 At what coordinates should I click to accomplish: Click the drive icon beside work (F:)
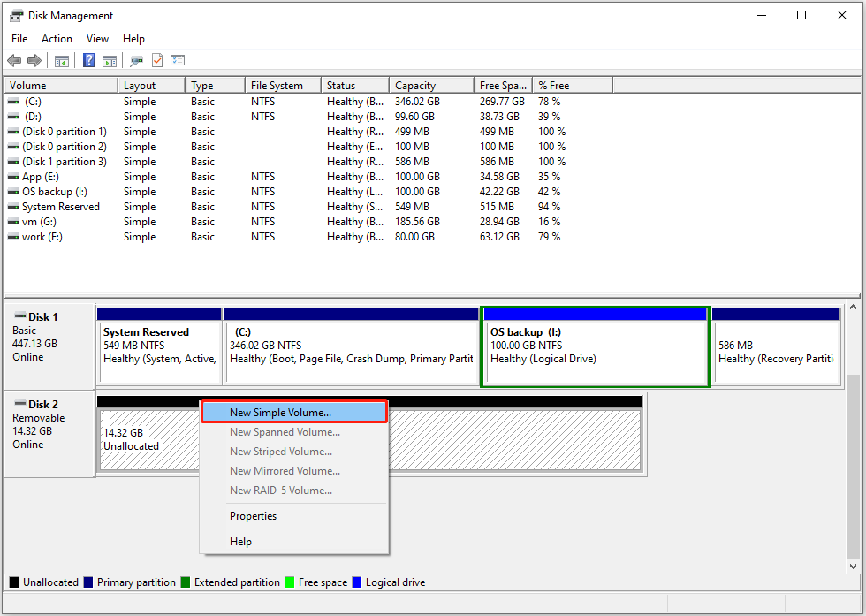11,236
